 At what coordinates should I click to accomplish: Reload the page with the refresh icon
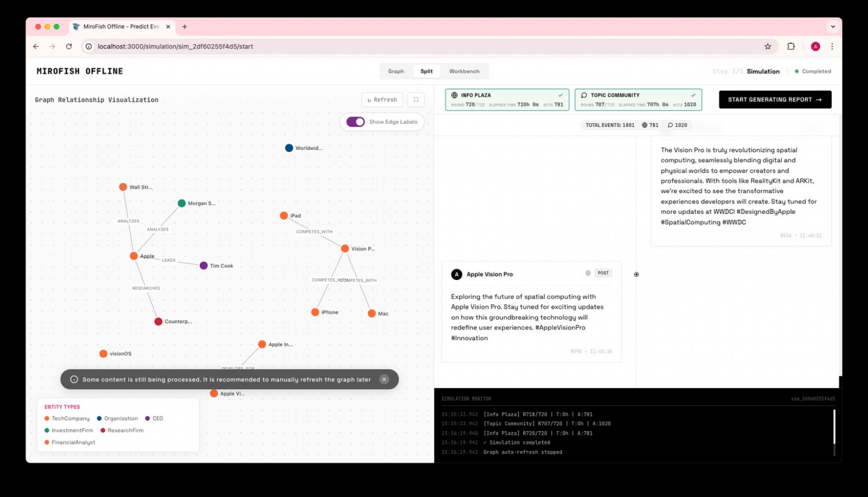pyautogui.click(x=69, y=47)
